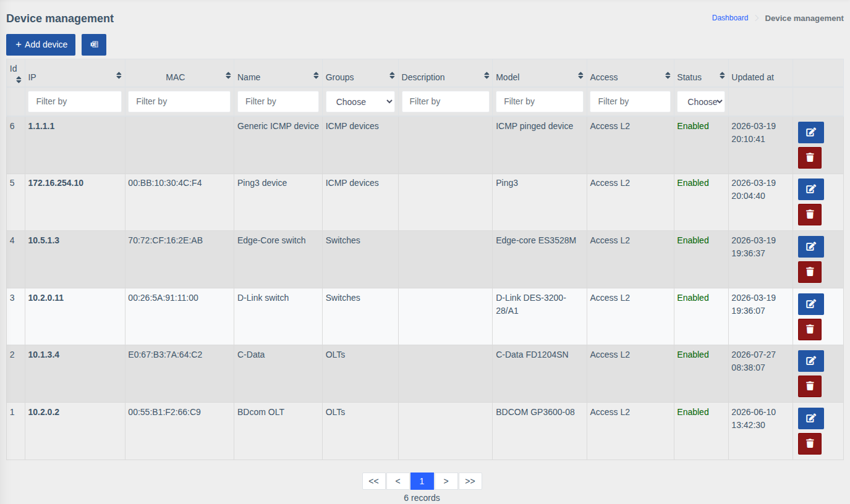Click MAC address 70:72:CF:16:2E:AB
The image size is (850, 504).
pyautogui.click(x=165, y=240)
